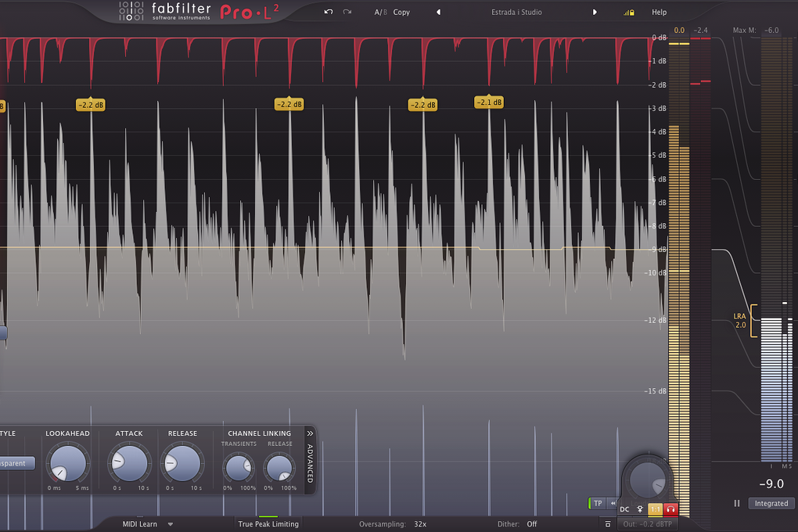
Task: Click the Release knob
Action: pyautogui.click(x=182, y=463)
